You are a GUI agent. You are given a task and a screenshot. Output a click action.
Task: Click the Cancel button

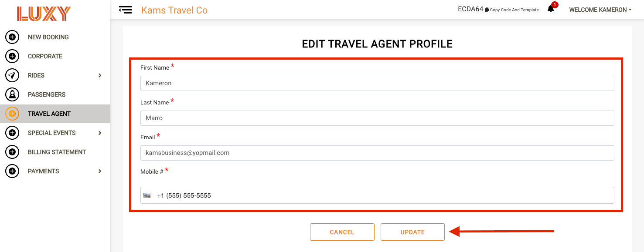point(342,232)
